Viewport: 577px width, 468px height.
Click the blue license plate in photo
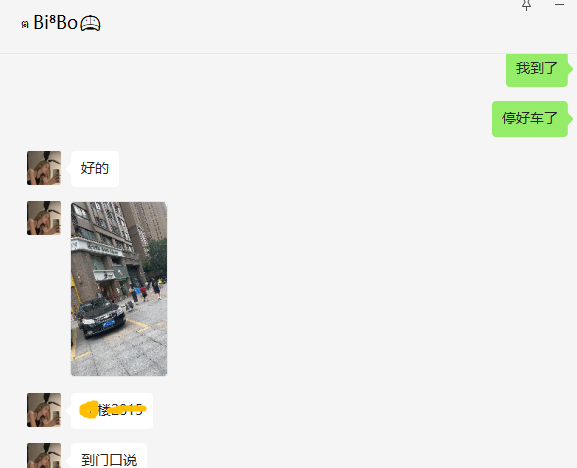[109, 324]
